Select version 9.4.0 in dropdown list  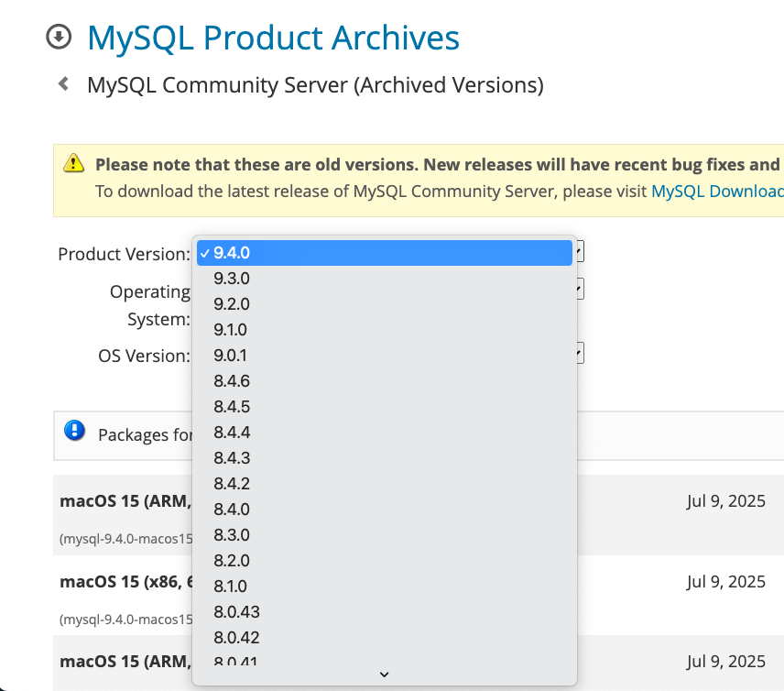tap(385, 253)
